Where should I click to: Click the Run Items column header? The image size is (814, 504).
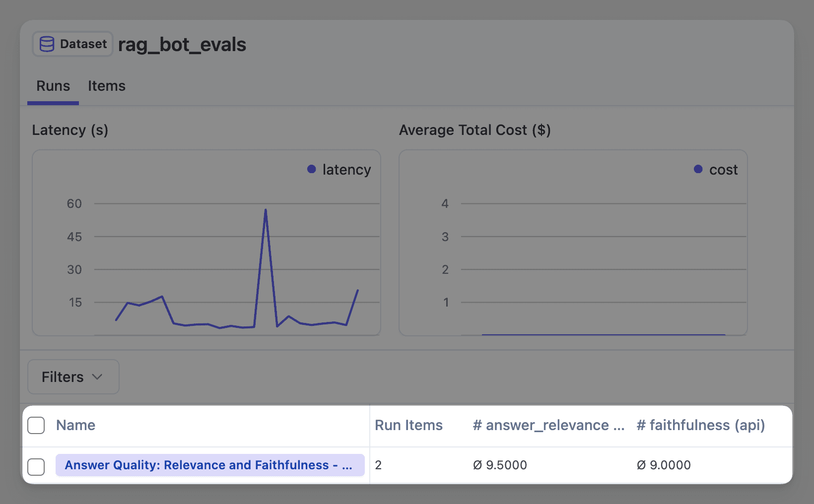408,425
